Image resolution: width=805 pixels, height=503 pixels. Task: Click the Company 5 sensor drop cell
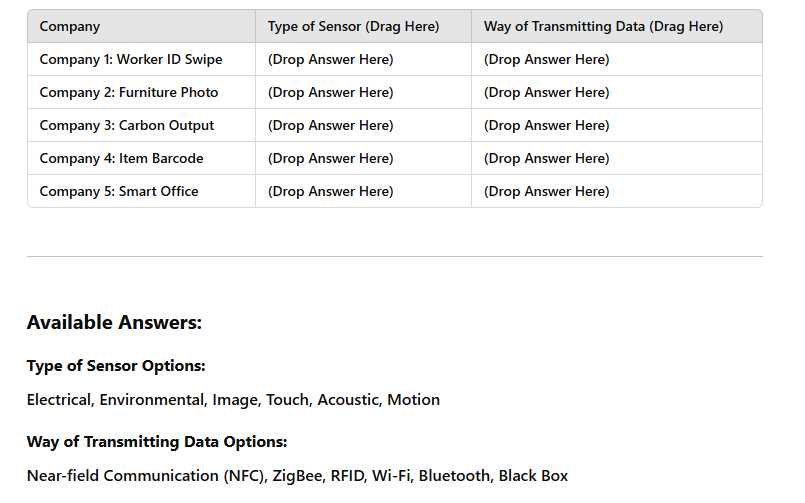(x=331, y=191)
